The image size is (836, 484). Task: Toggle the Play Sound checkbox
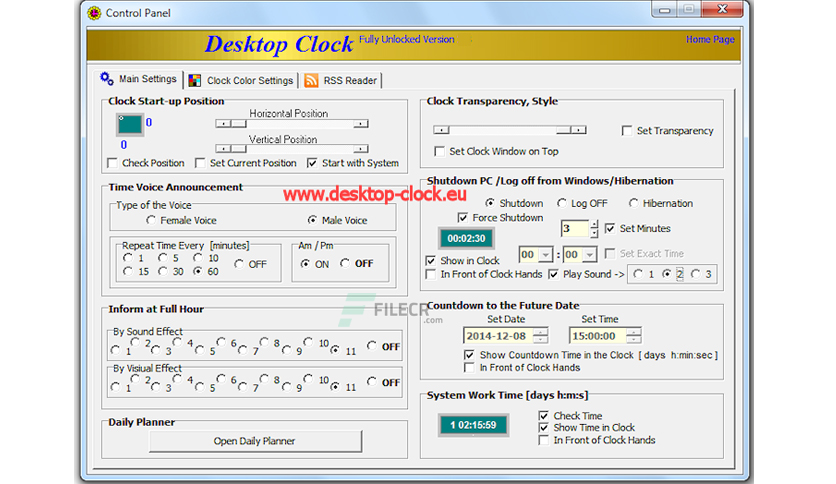coord(553,274)
